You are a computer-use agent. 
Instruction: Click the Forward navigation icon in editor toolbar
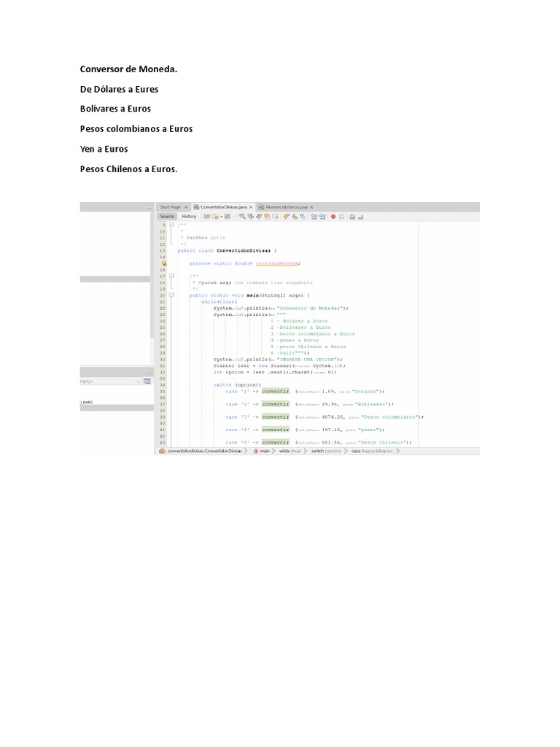pos(227,216)
